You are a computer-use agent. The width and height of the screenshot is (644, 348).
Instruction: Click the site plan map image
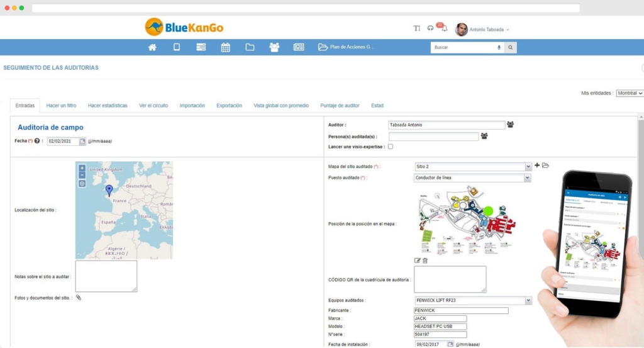click(467, 220)
